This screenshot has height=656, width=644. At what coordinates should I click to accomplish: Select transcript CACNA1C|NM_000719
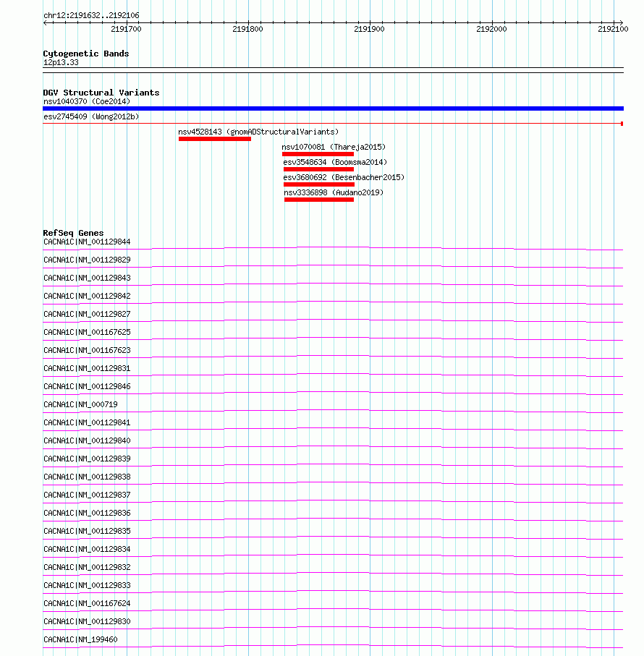point(80,404)
